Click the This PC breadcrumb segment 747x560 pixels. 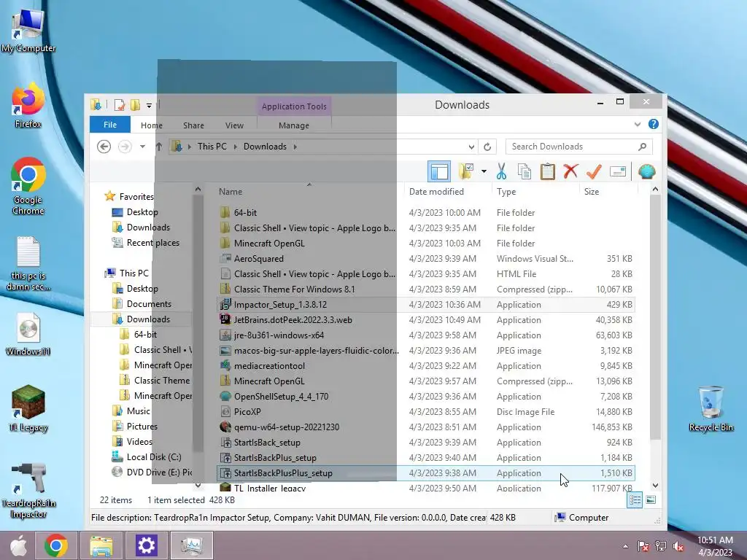tap(212, 147)
